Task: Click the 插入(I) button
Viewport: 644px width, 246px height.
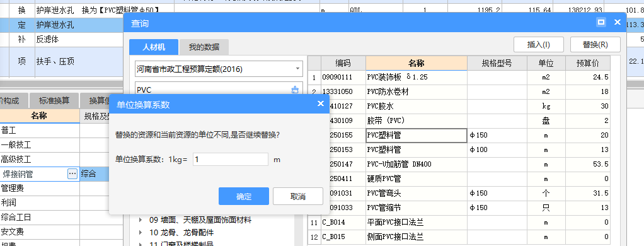Action: (538, 44)
